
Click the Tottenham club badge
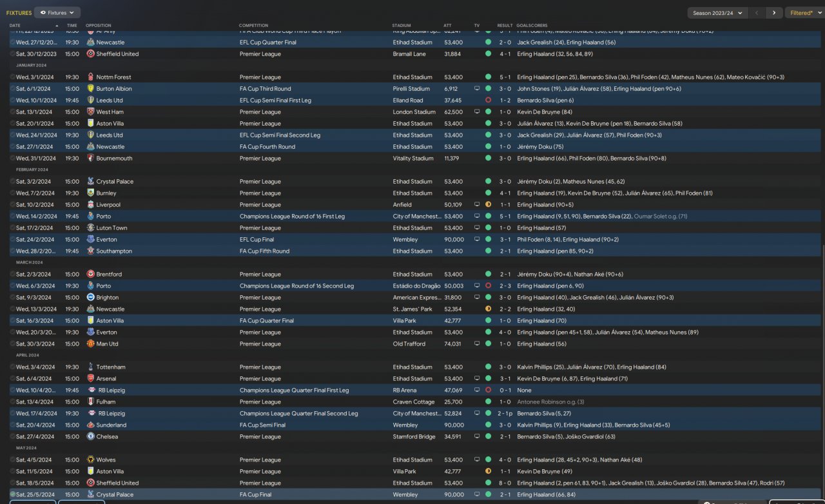(x=90, y=367)
